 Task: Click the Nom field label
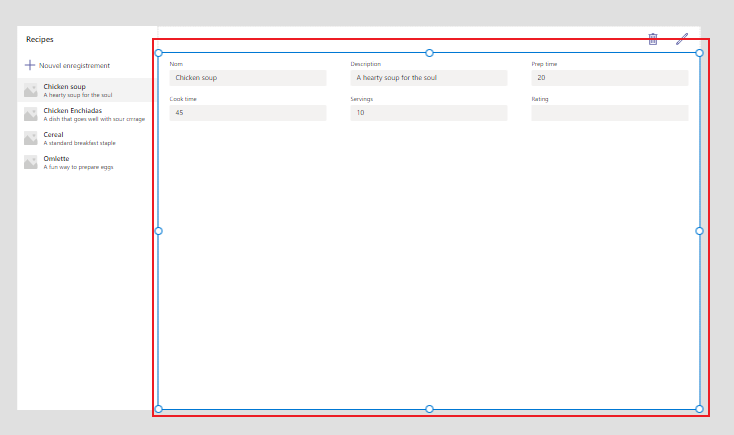point(176,64)
